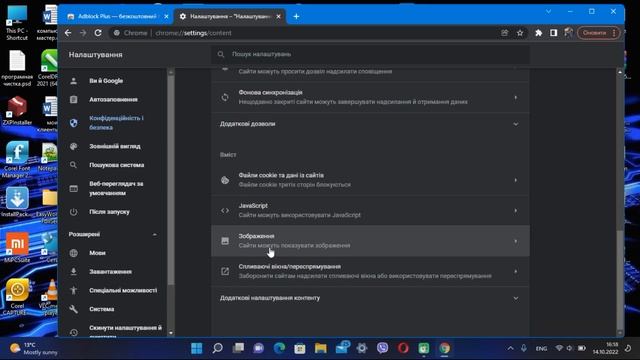Click the palette icon for Зовнішній вигляд
Viewport: 640px width, 360px height.
[x=73, y=146]
